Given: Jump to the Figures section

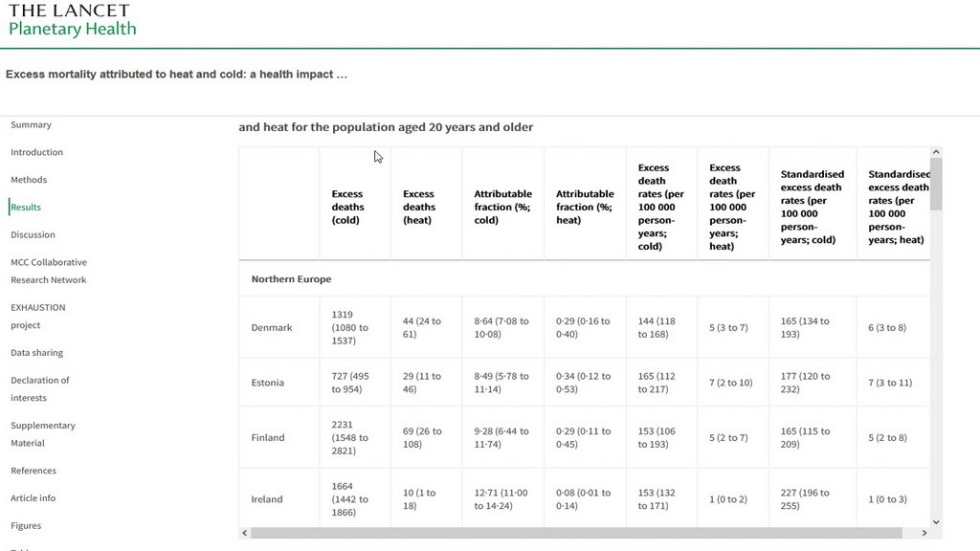Looking at the screenshot, I should [x=26, y=525].
